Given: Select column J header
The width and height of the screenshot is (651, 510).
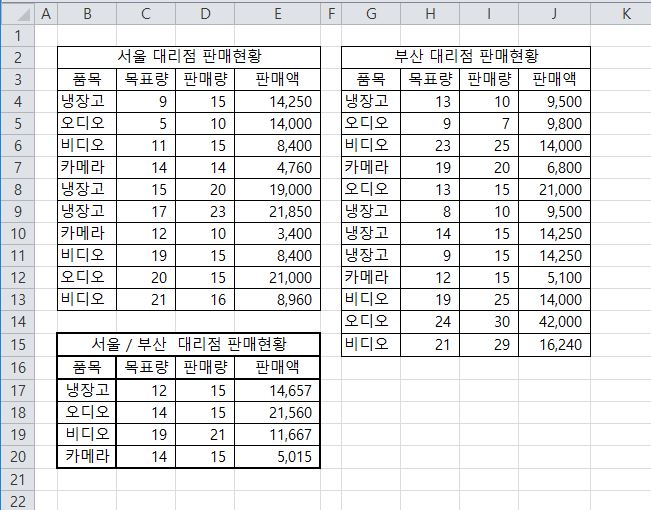Looking at the screenshot, I should 554,13.
